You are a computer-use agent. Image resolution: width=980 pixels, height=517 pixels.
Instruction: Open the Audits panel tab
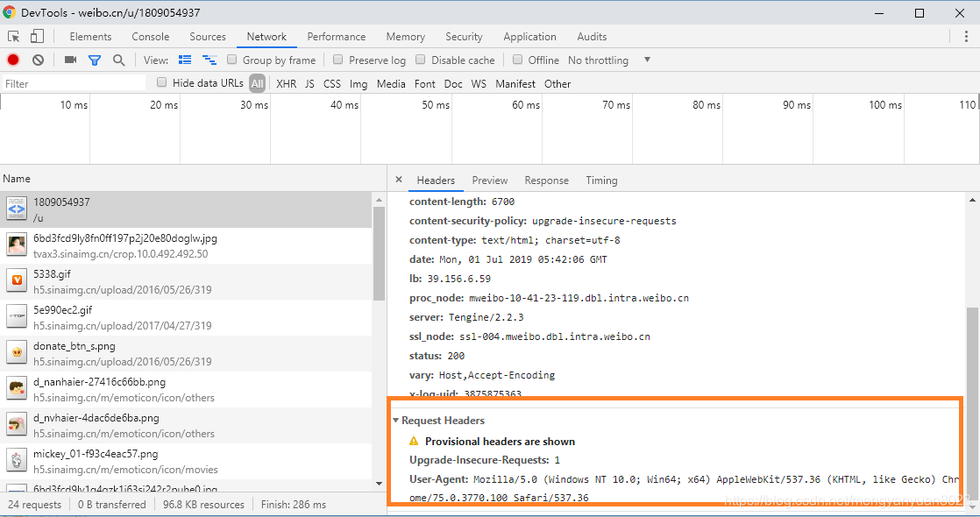[592, 36]
